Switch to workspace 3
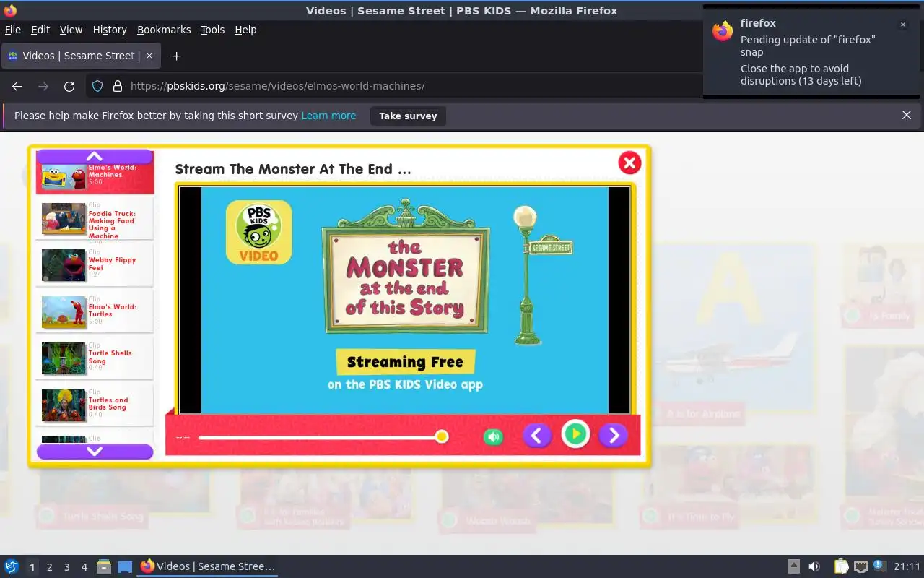 (x=66, y=567)
